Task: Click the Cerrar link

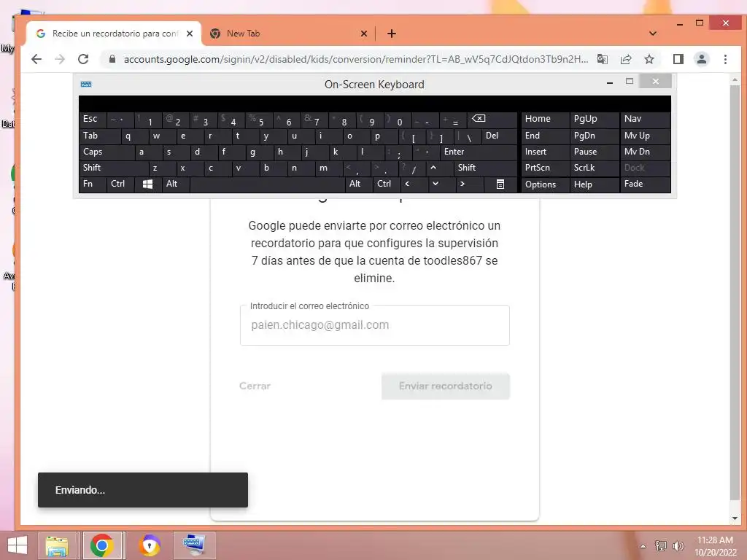Action: 255,386
